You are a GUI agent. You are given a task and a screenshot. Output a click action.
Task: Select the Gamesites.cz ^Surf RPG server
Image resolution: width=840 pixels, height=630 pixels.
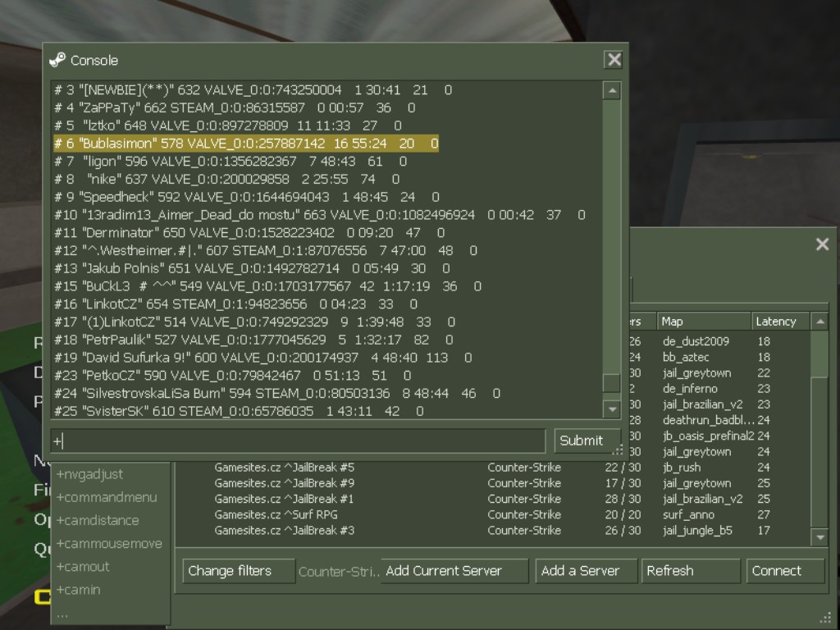493,514
